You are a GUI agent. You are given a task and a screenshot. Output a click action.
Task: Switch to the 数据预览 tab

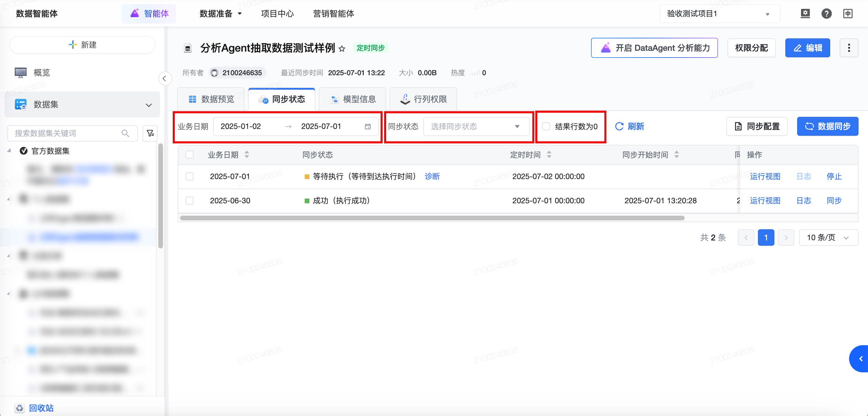[211, 99]
